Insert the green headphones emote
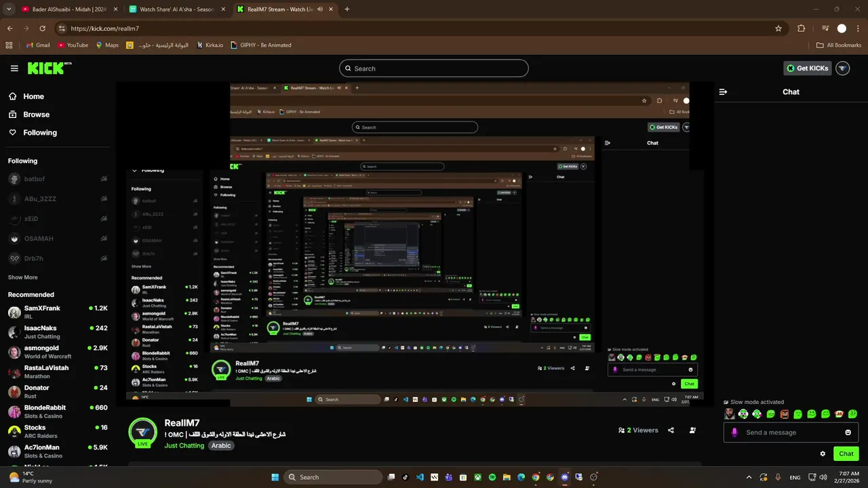 743,413
